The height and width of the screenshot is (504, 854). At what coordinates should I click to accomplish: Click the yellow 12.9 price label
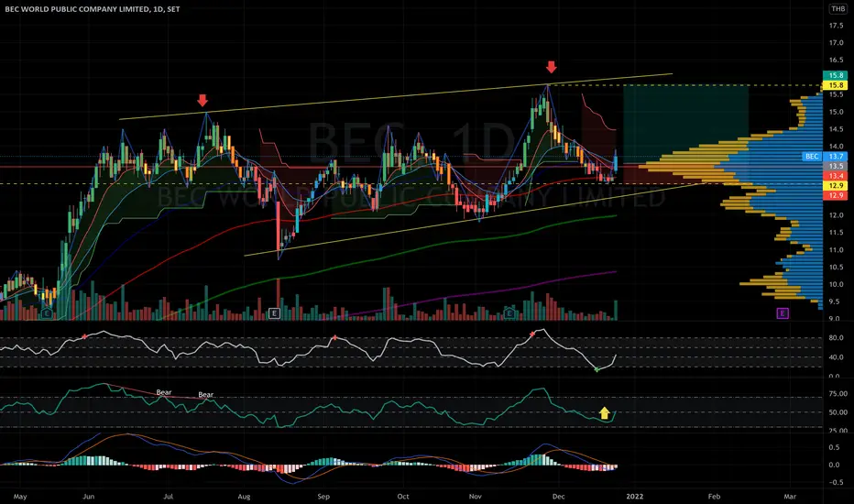836,185
